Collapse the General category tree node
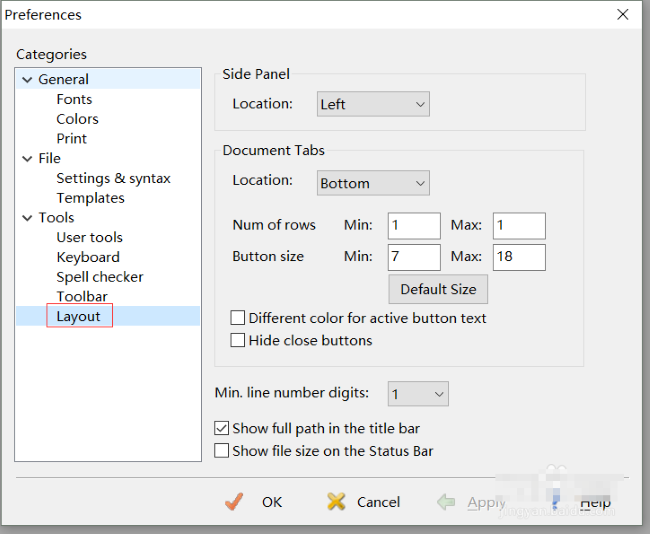Image resolution: width=650 pixels, height=534 pixels. coord(27,79)
